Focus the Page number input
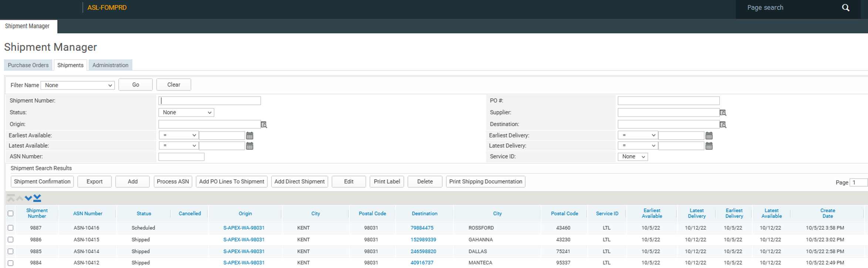Screen dimensions: 868x268 click(x=859, y=183)
